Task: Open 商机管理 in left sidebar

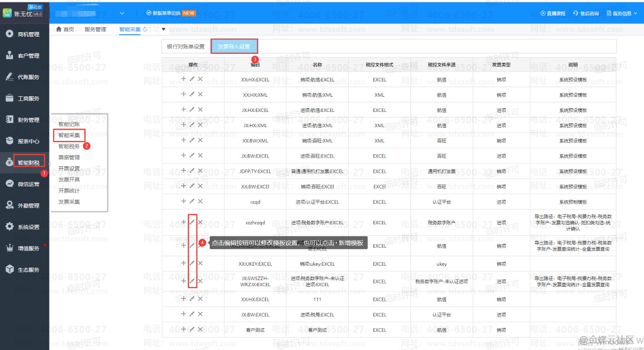Action: pos(28,34)
